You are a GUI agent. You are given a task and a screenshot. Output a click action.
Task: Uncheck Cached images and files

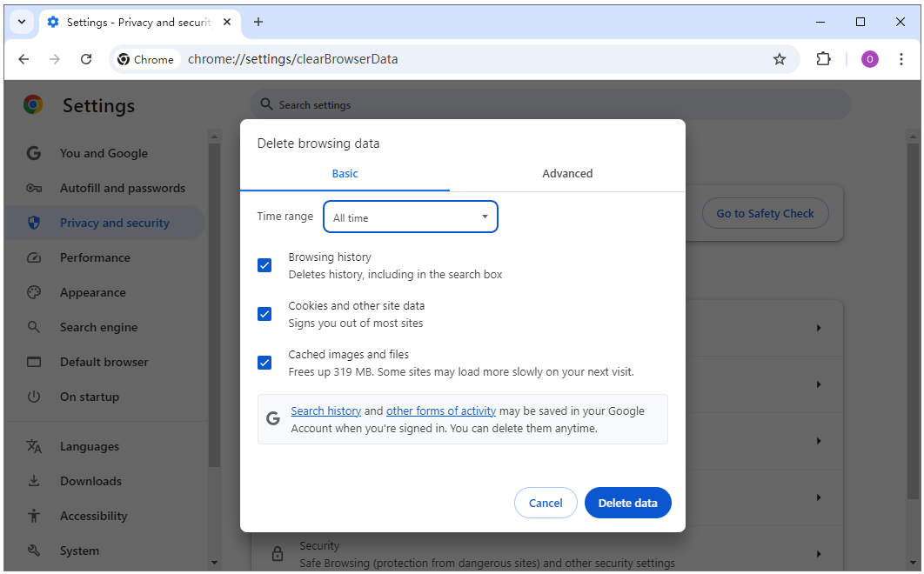tap(264, 363)
